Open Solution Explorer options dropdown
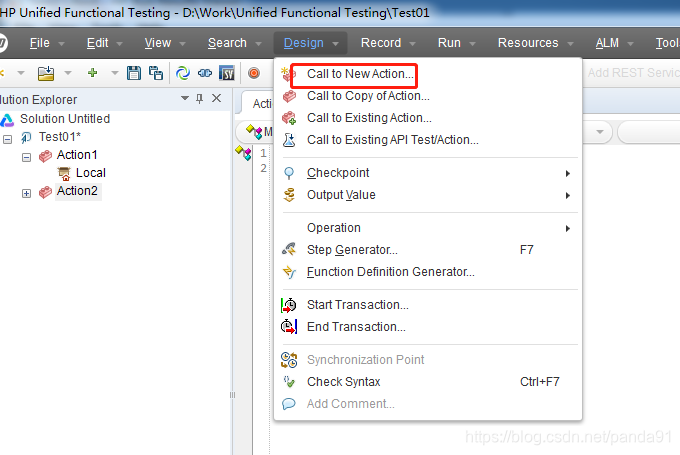Screen dimensions: 680x455 (185, 98)
